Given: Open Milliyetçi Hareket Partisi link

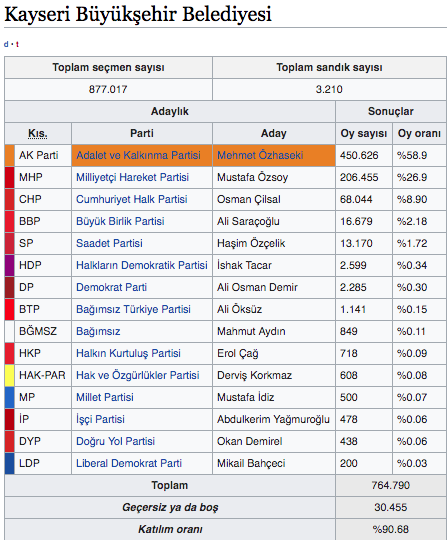Looking at the screenshot, I should pos(132,177).
